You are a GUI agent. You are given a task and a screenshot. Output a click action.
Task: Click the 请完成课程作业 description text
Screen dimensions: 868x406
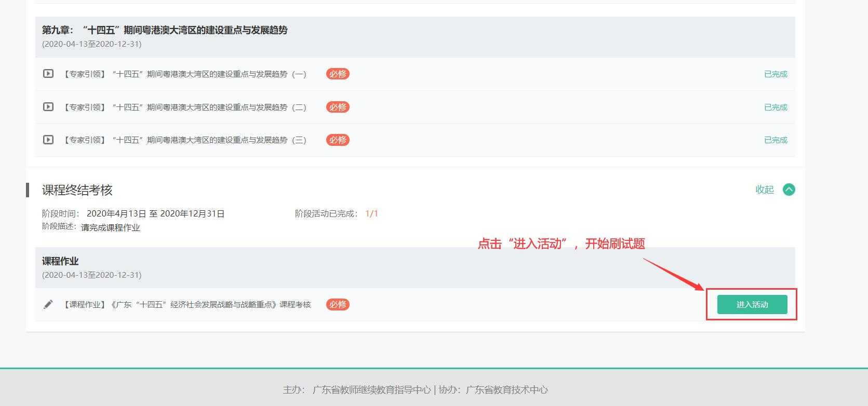111,227
